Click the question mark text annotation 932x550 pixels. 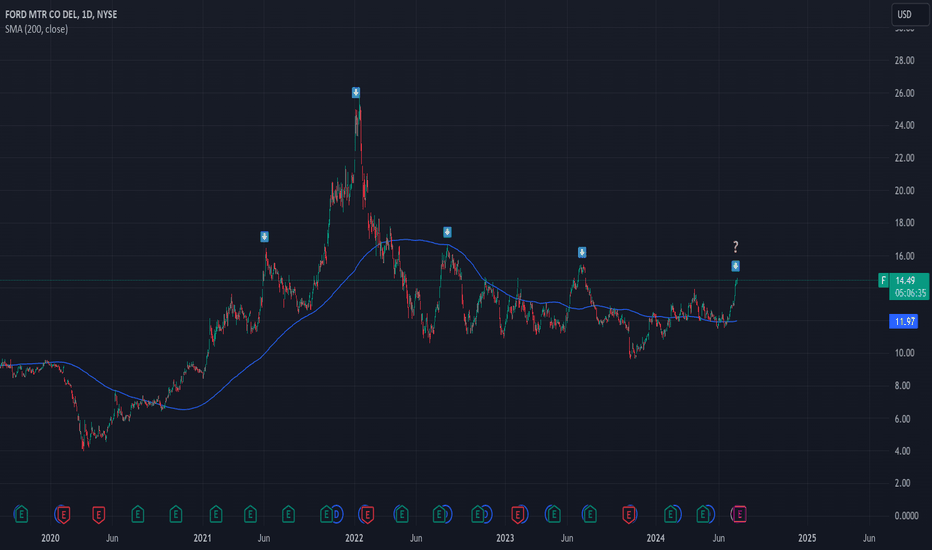click(735, 246)
